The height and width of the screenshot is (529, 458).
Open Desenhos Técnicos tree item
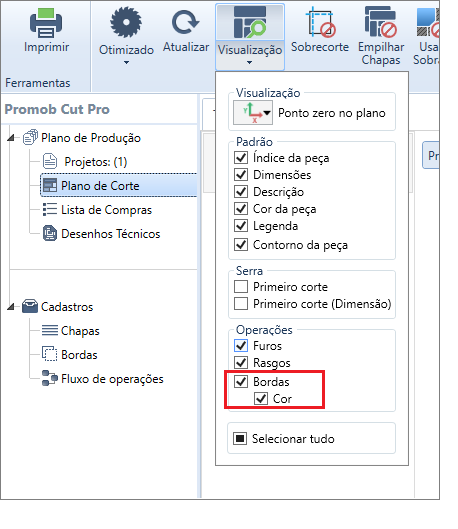[101, 233]
